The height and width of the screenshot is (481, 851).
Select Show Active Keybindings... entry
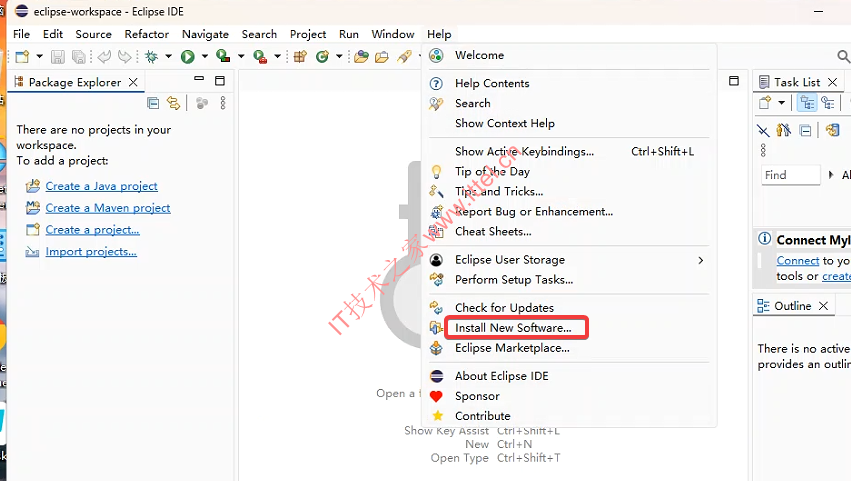(569, 151)
